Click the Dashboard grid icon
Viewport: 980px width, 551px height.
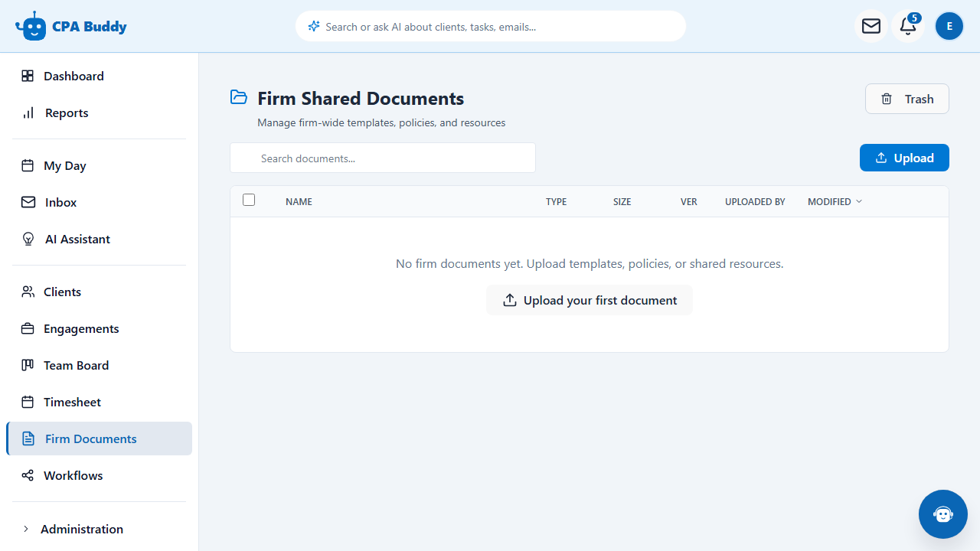28,76
